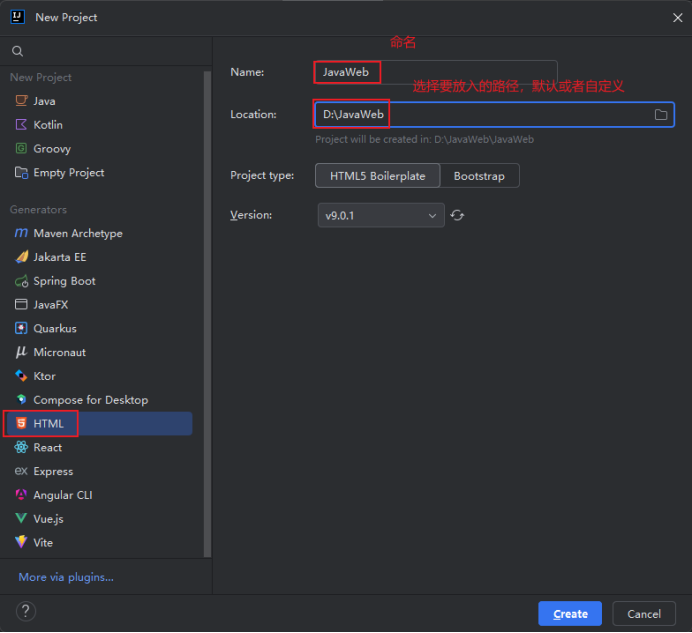Choose HTML5 Boilerplate project type
The image size is (692, 633).
(x=377, y=176)
